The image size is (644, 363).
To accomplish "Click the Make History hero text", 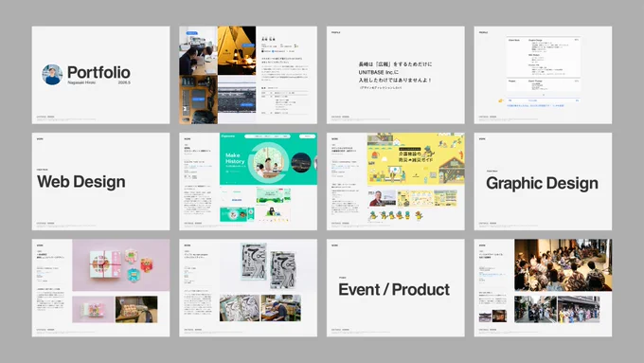I will pos(235,158).
